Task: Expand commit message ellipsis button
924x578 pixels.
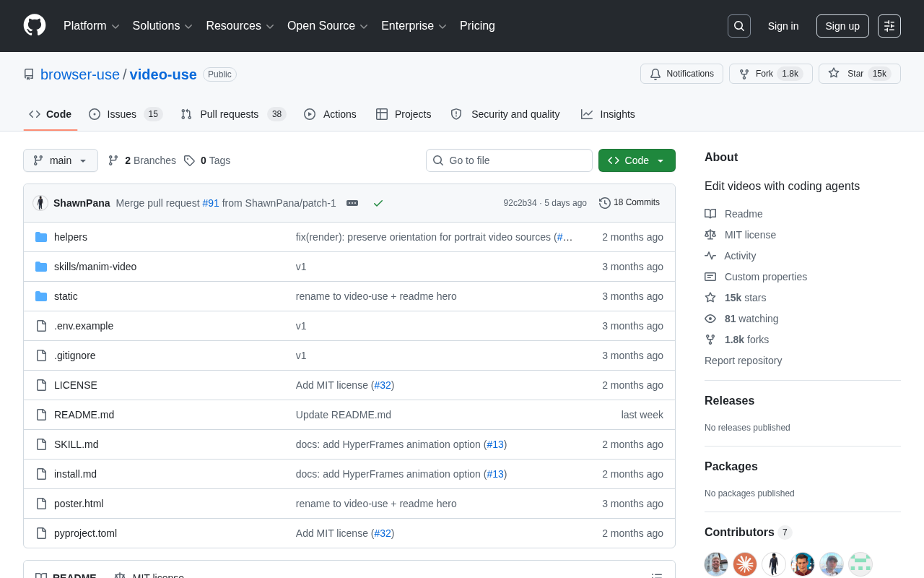Action: tap(352, 203)
